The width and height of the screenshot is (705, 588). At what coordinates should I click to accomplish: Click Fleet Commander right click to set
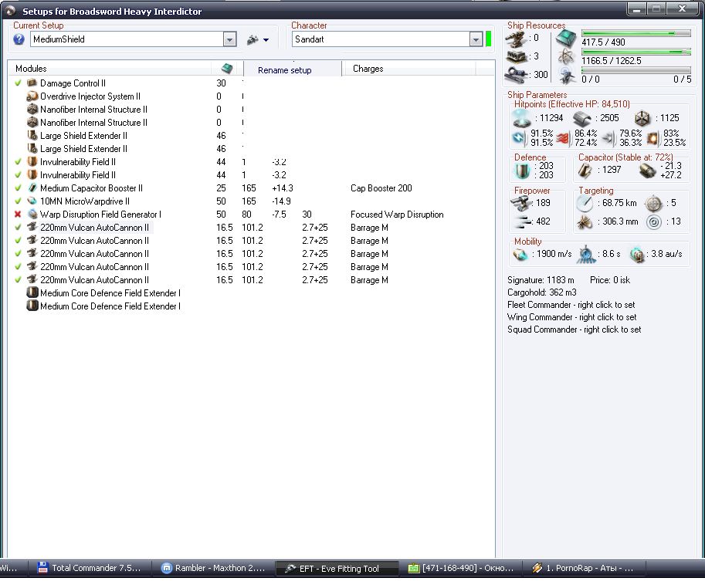[571, 305]
